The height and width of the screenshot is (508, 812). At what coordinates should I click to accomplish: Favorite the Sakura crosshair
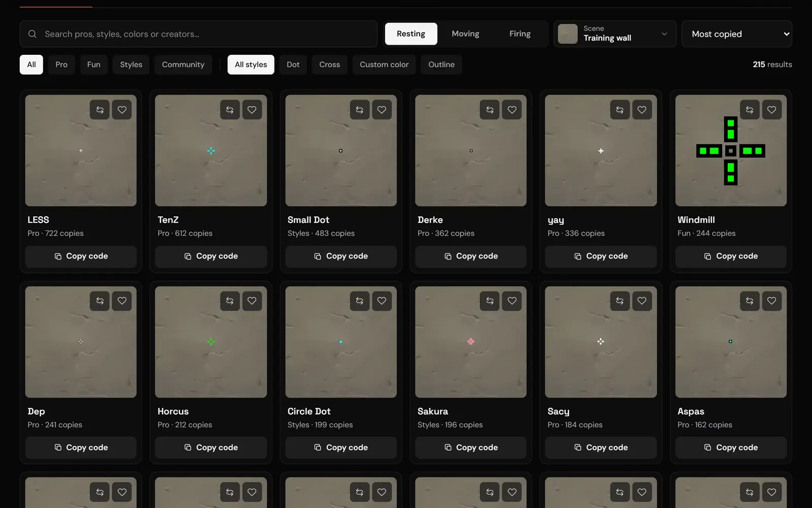(512, 301)
